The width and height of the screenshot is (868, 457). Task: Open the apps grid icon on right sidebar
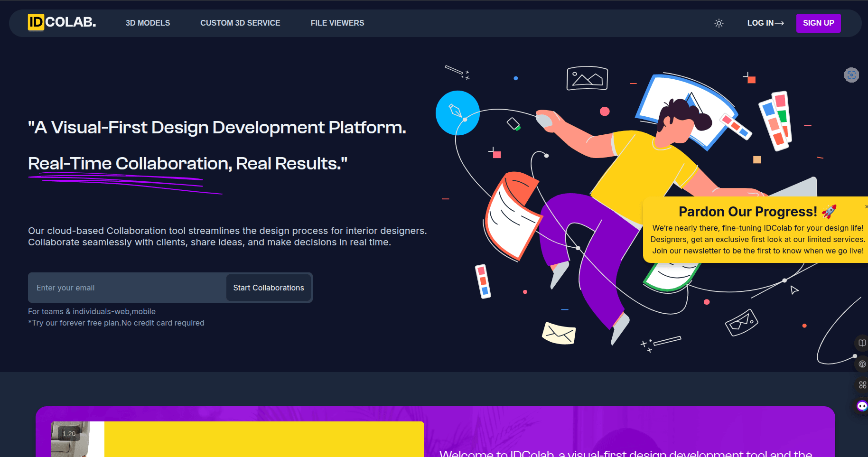click(x=862, y=385)
